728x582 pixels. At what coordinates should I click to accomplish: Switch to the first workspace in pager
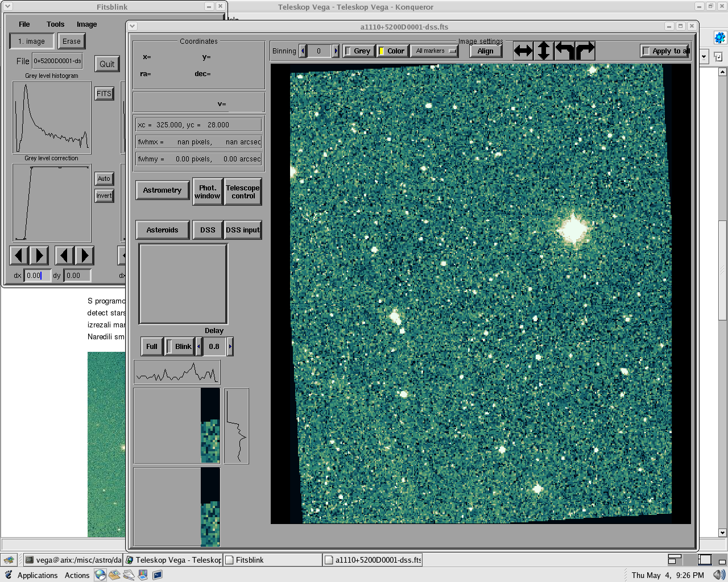pos(675,559)
